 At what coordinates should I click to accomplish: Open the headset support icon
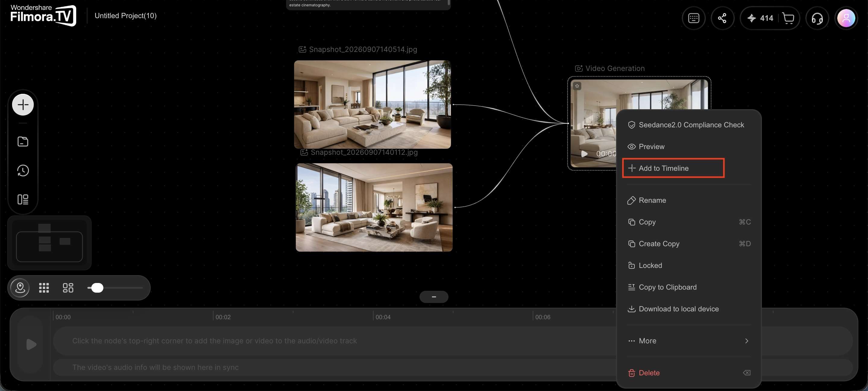(817, 18)
